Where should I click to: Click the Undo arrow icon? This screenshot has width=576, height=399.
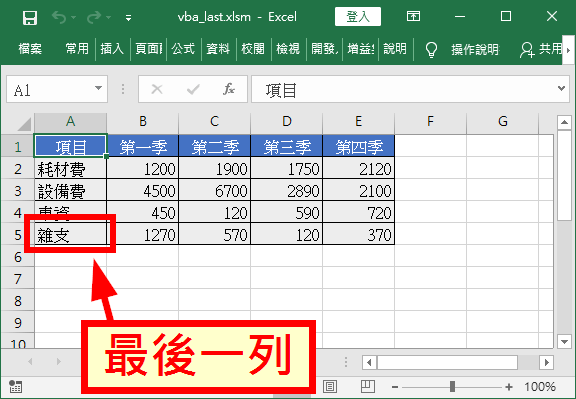pyautogui.click(x=59, y=17)
